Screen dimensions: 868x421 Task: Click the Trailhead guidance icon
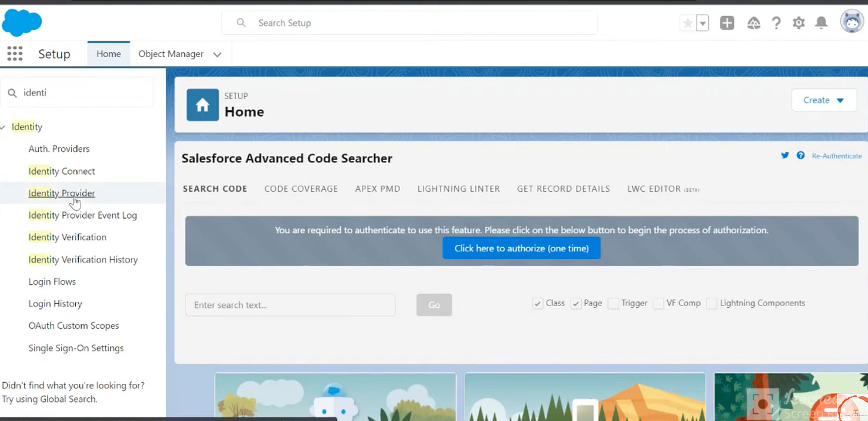754,23
